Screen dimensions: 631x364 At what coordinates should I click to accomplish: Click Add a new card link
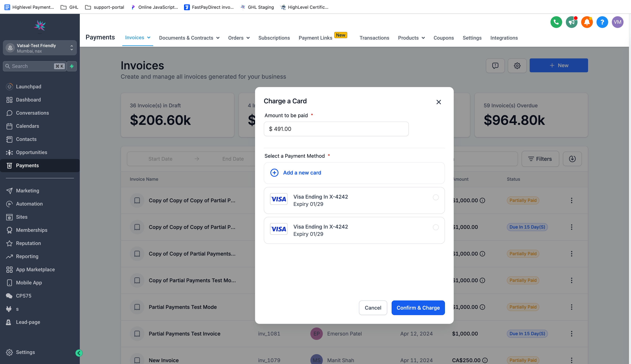tap(302, 173)
